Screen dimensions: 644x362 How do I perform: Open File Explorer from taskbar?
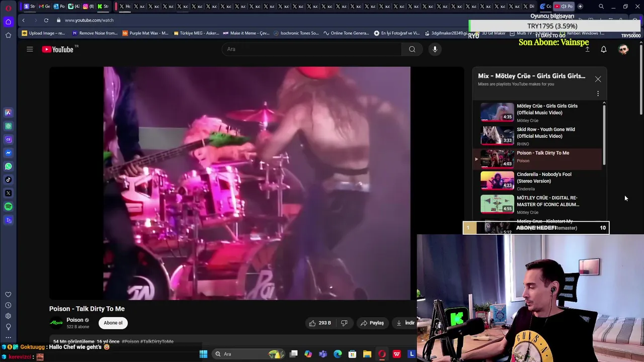(x=367, y=354)
